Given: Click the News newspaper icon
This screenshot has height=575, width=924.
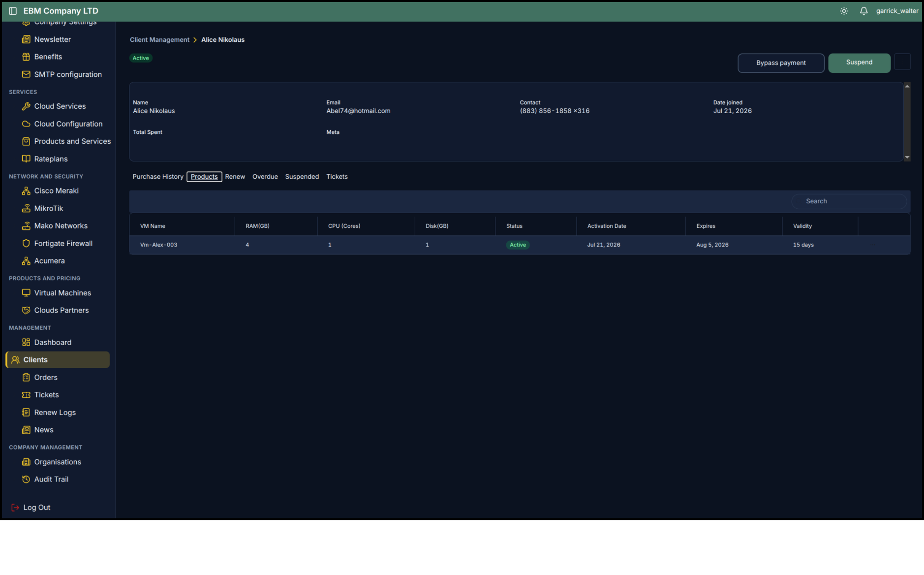Looking at the screenshot, I should (x=26, y=430).
